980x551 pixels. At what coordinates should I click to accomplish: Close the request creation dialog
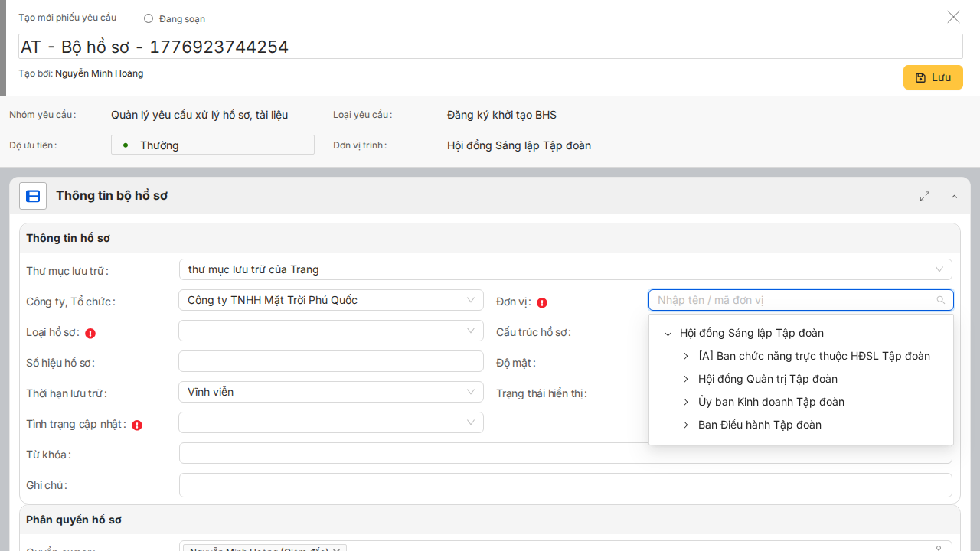click(x=953, y=17)
